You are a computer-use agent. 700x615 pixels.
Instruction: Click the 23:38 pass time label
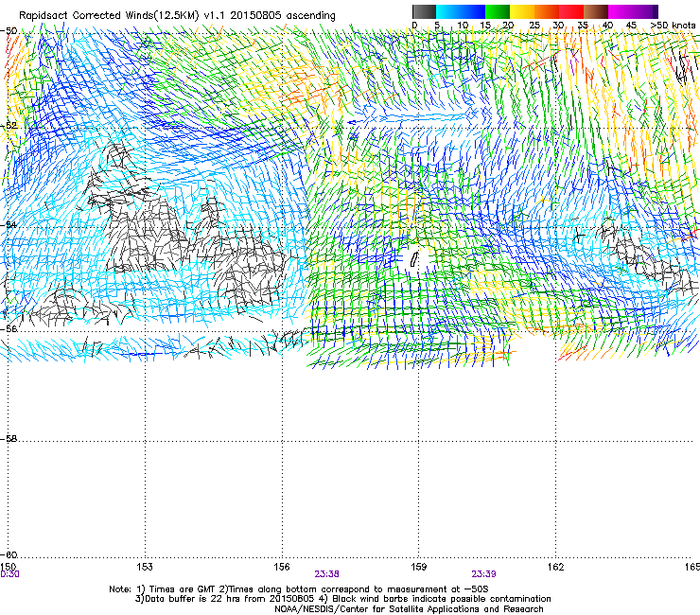tap(326, 574)
